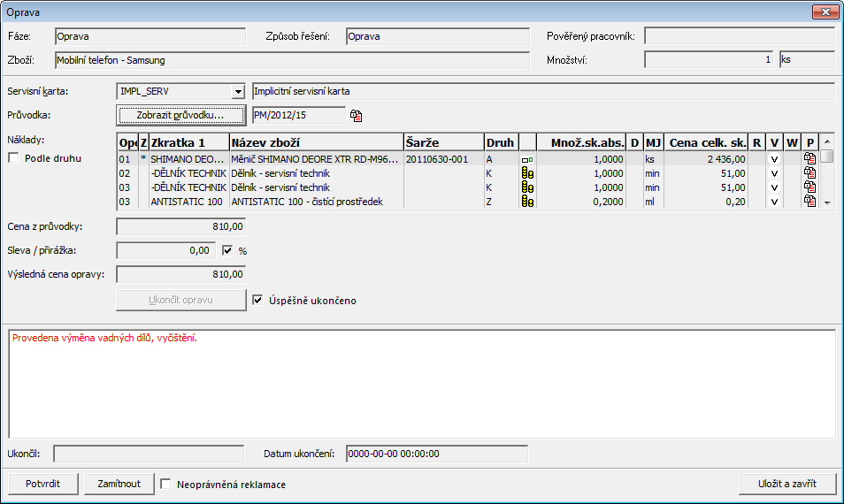Click the coins icon in row 03 Dělník
The width and height of the screenshot is (844, 504).
click(527, 187)
